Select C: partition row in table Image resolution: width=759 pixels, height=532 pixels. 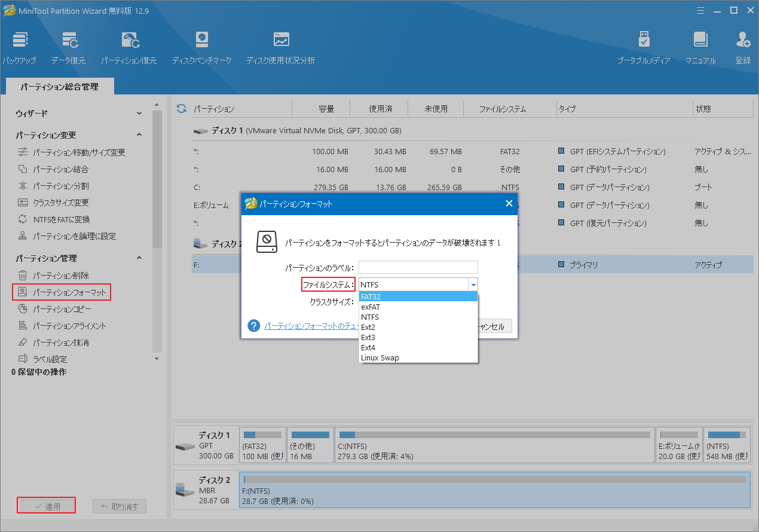tap(472, 187)
